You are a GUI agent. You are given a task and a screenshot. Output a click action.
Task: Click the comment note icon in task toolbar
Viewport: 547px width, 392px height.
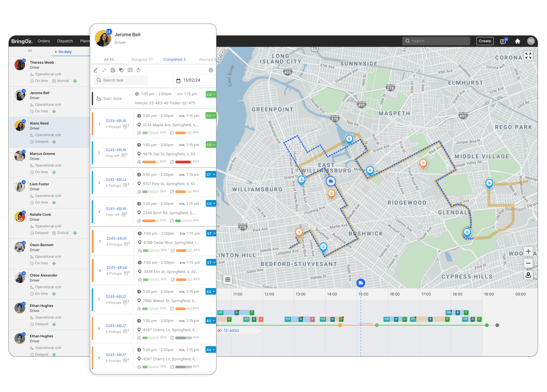[x=130, y=70]
